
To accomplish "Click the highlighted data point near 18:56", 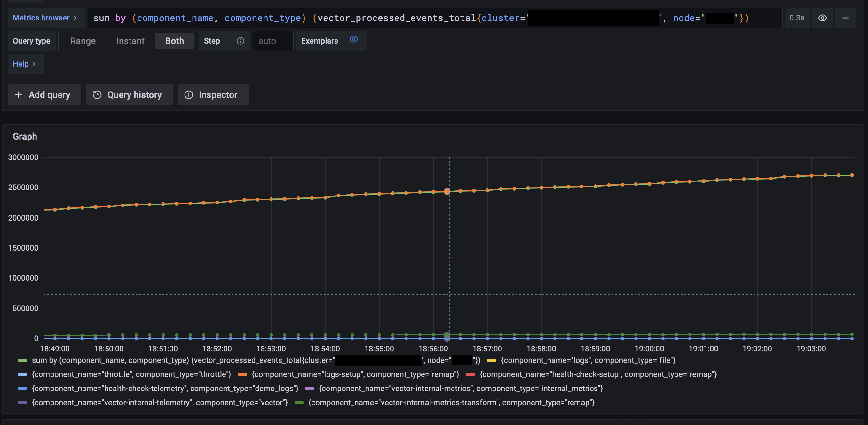I will [447, 191].
